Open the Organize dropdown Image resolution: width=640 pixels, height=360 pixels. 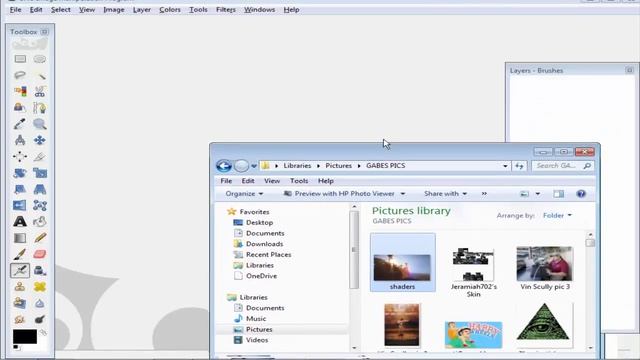point(244,194)
